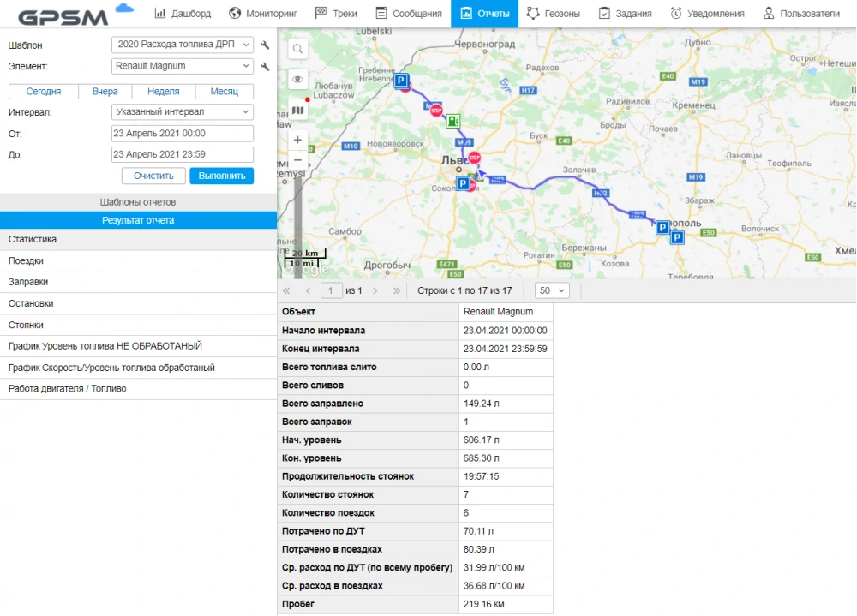Select the Неделя period option
The width and height of the screenshot is (857, 616).
[163, 92]
